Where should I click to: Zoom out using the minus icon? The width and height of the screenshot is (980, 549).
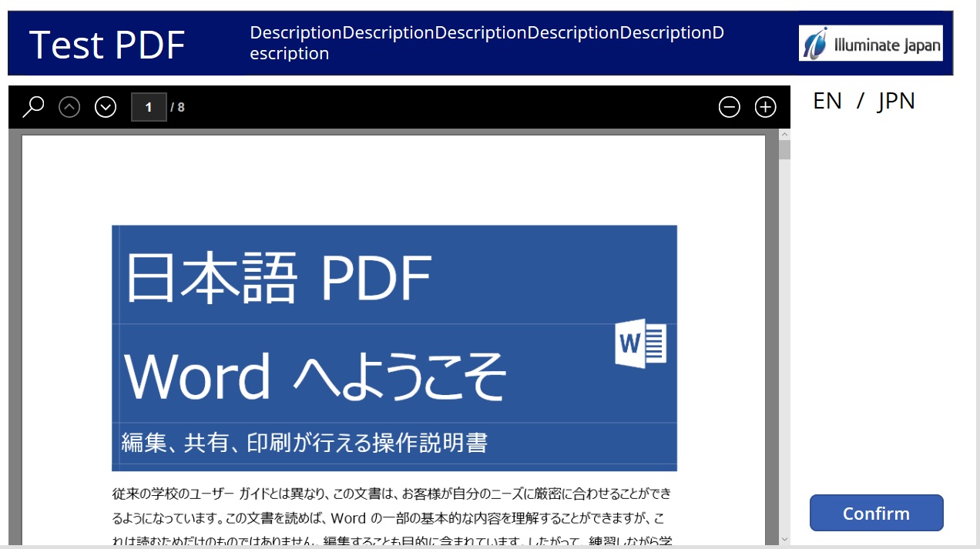coord(729,107)
